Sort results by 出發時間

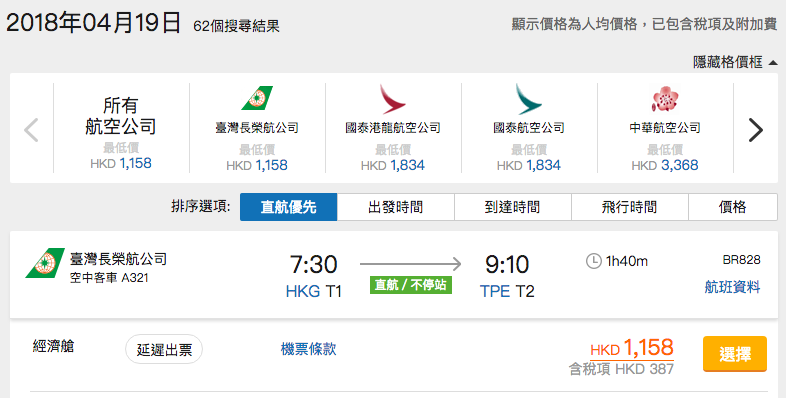pos(396,207)
